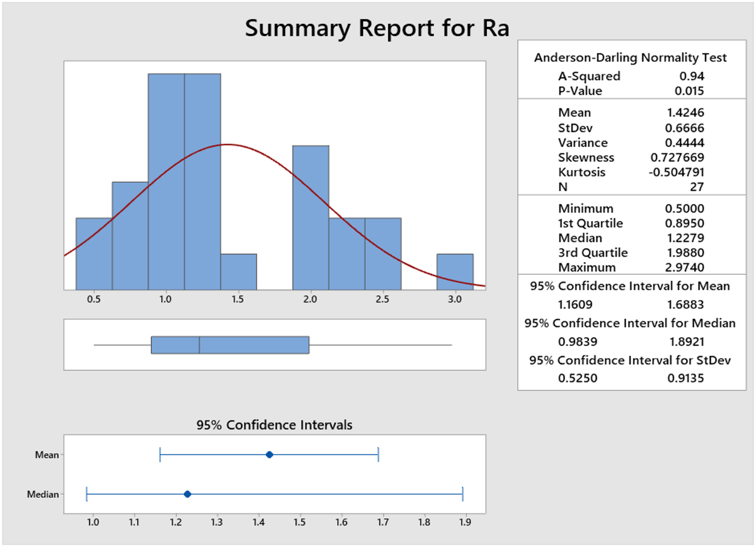Click the third quartile value 1.9880

pyautogui.click(x=685, y=253)
